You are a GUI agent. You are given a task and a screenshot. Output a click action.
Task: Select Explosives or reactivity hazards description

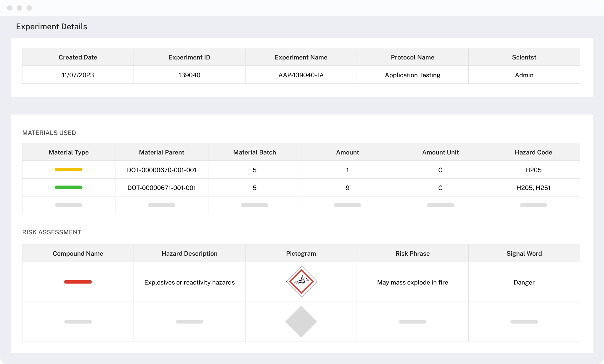pos(189,282)
